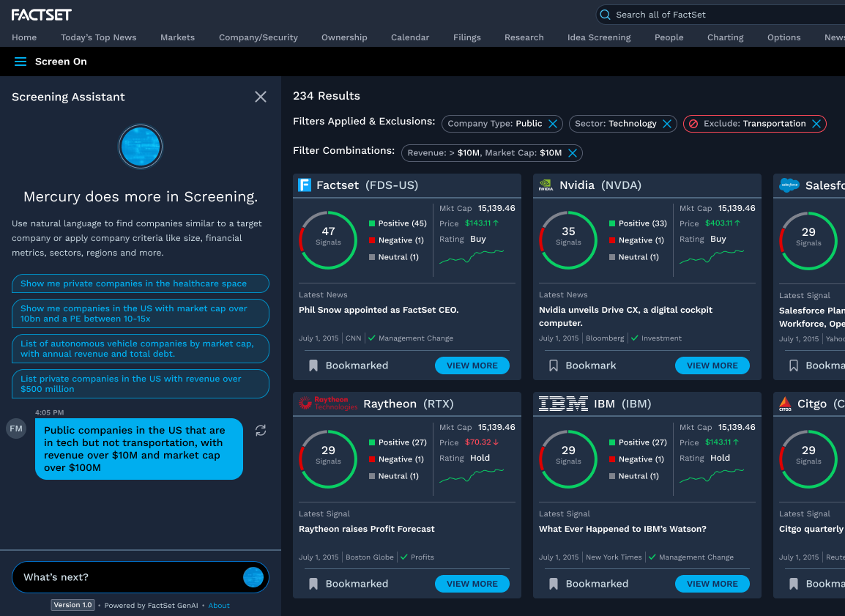Click the IBM logo on its card

click(563, 404)
